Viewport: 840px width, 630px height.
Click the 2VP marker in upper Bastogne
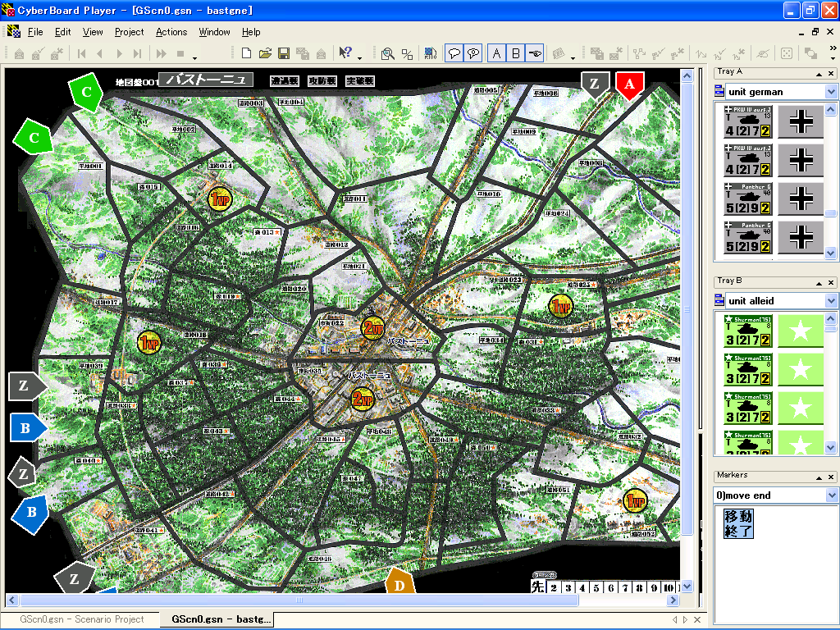pyautogui.click(x=373, y=328)
